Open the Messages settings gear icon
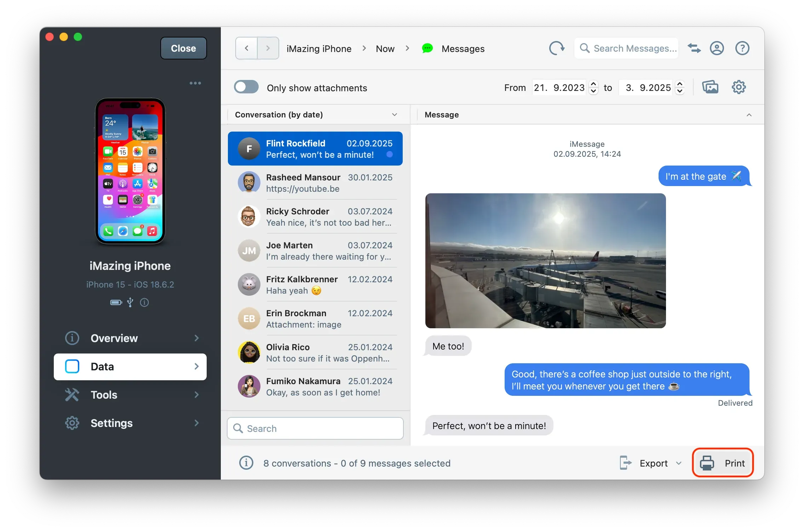The image size is (804, 532). (x=739, y=87)
